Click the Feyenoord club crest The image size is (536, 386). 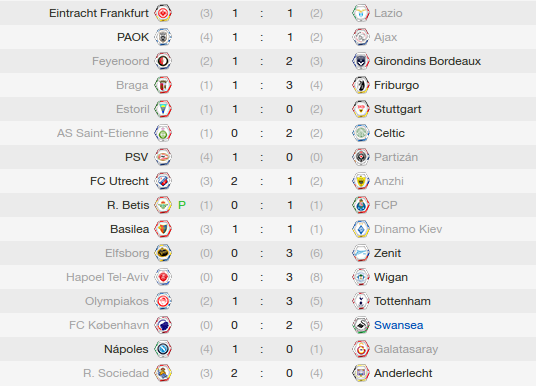tap(163, 61)
